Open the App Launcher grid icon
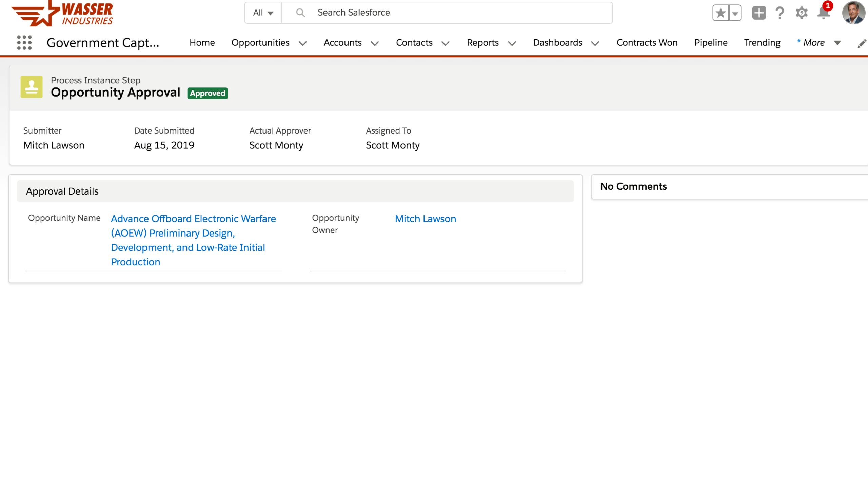 point(24,43)
